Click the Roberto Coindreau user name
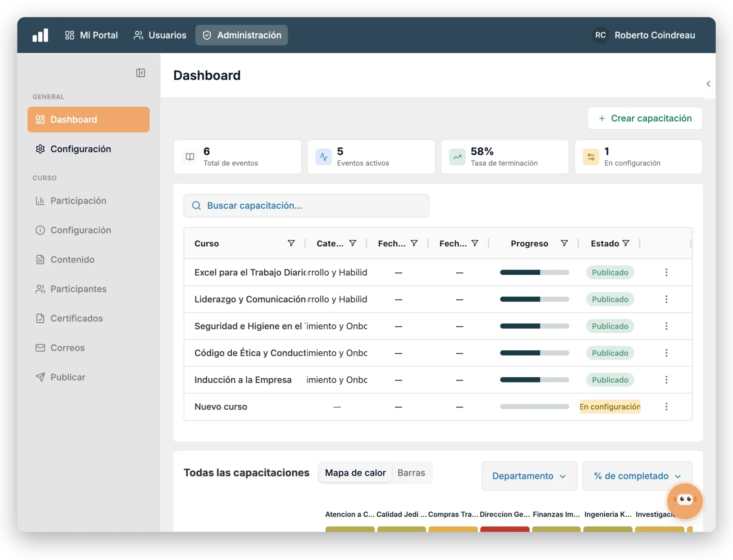Viewport: 733px width, 560px height. point(654,35)
